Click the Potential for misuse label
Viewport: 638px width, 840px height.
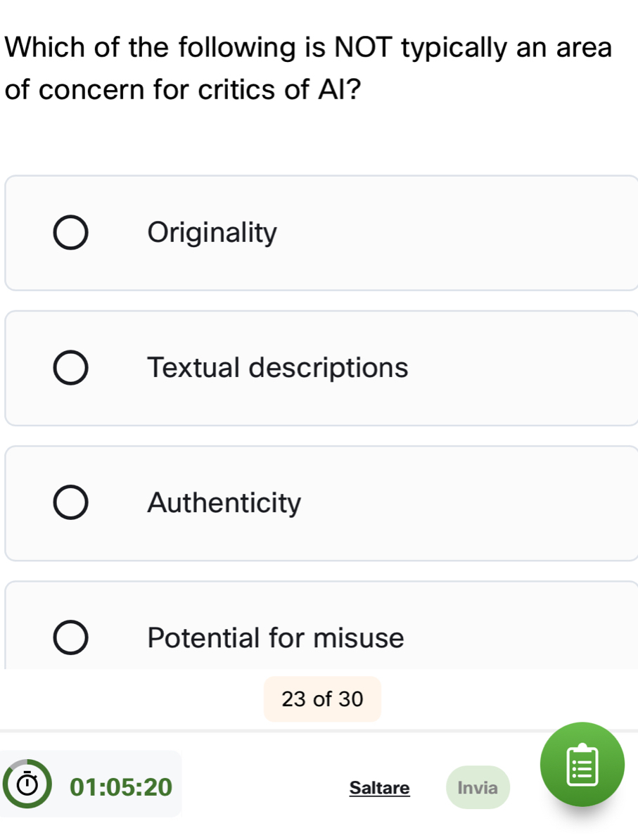coord(276,638)
